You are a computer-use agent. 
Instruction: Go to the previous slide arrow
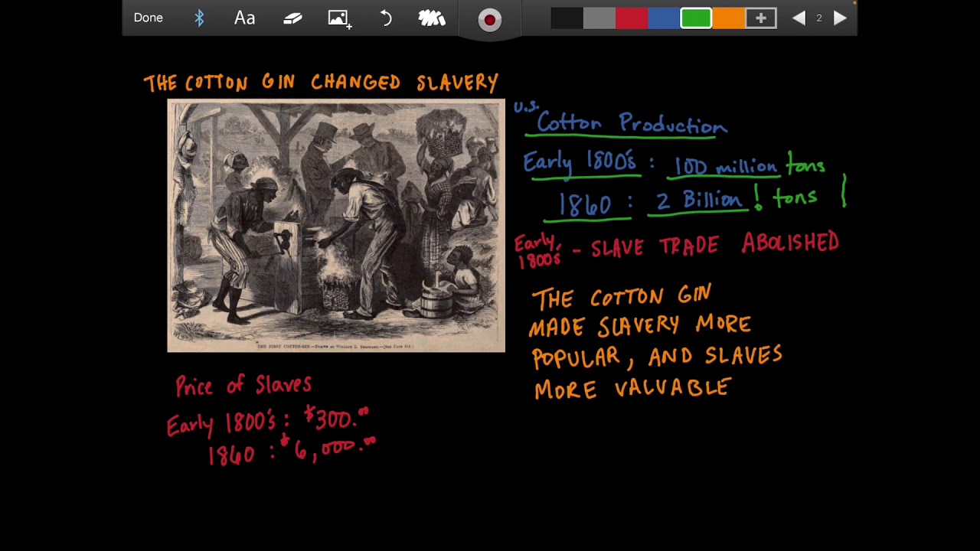pyautogui.click(x=799, y=18)
